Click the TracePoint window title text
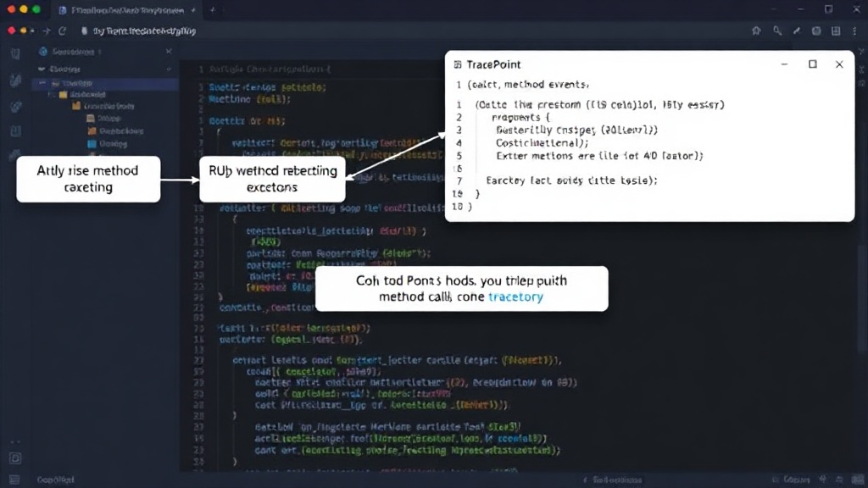The height and width of the screenshot is (488, 868). (x=493, y=64)
